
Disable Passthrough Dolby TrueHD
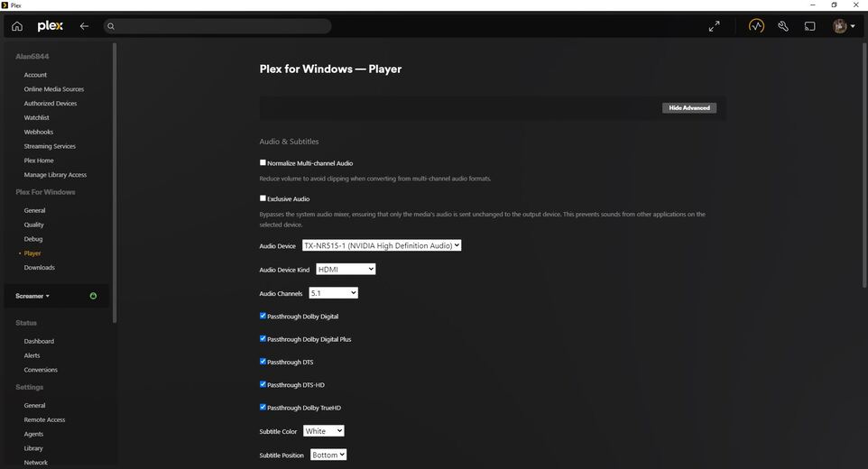pos(263,407)
